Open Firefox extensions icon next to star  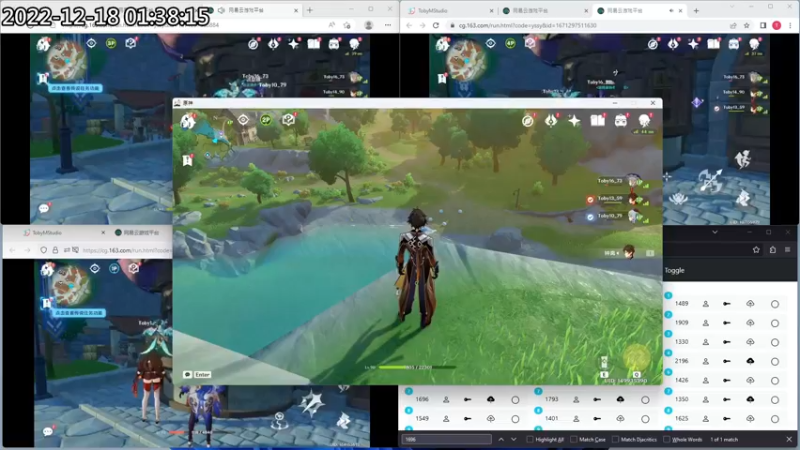pos(772,249)
